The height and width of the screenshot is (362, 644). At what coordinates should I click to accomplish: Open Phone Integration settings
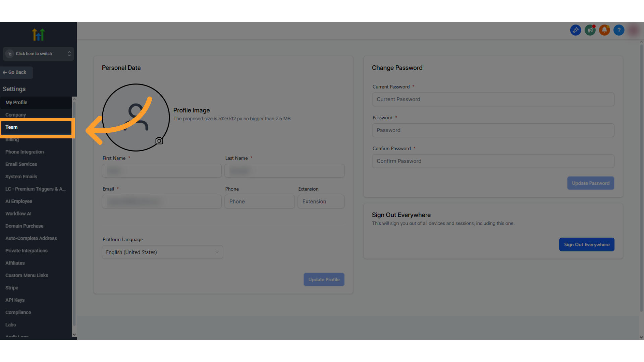pos(24,152)
